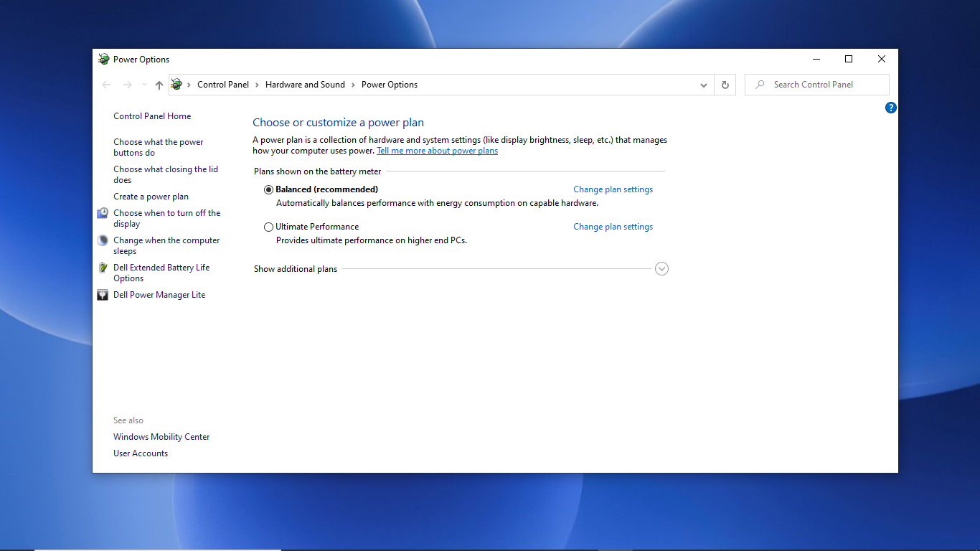Open Control Panel Home
The width and height of the screenshot is (980, 551).
pos(152,116)
